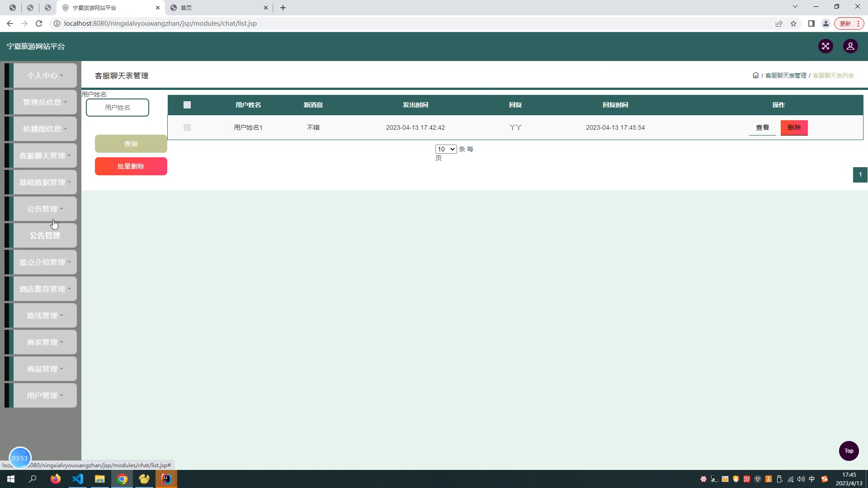Click the 发出时间 column header
This screenshot has height=488, width=868.
click(415, 105)
